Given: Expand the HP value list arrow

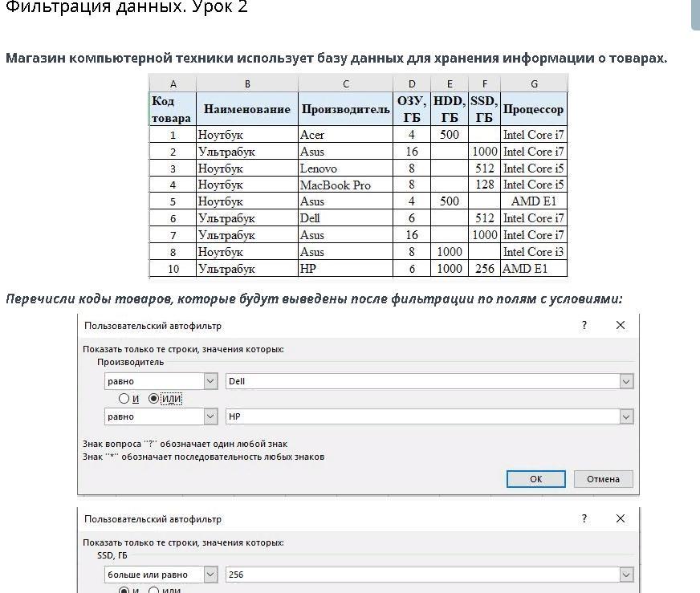Looking at the screenshot, I should [x=626, y=416].
